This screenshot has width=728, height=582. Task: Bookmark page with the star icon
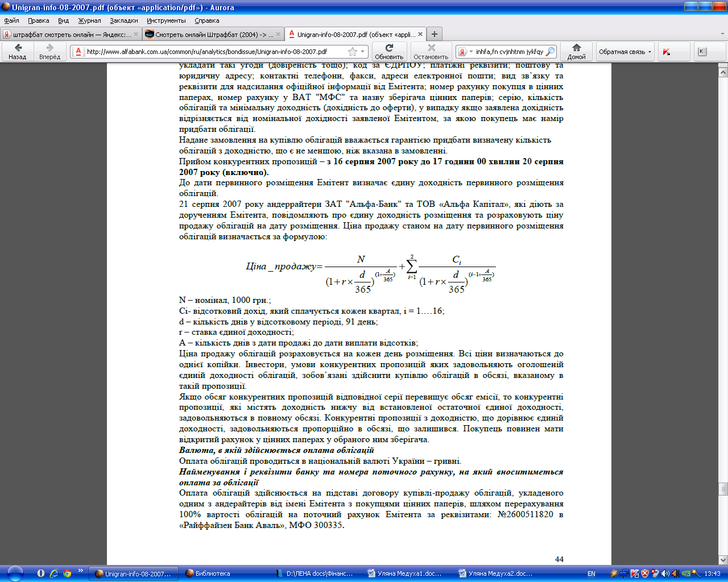353,52
